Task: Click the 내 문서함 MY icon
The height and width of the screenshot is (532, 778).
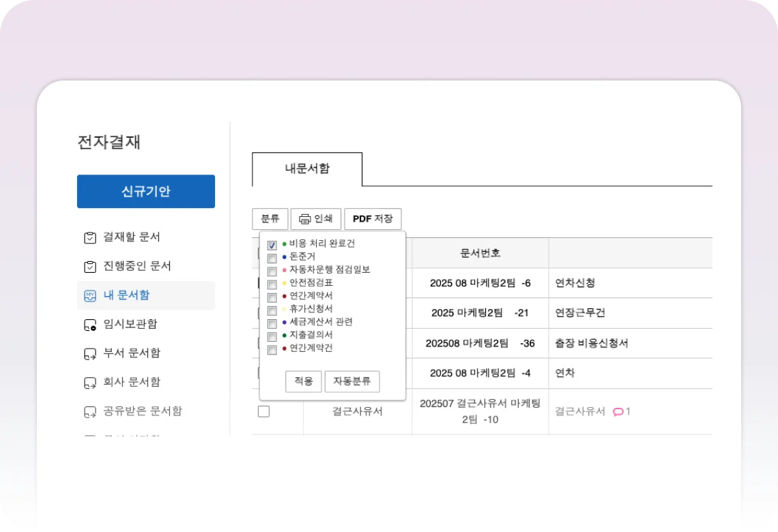Action: [89, 295]
